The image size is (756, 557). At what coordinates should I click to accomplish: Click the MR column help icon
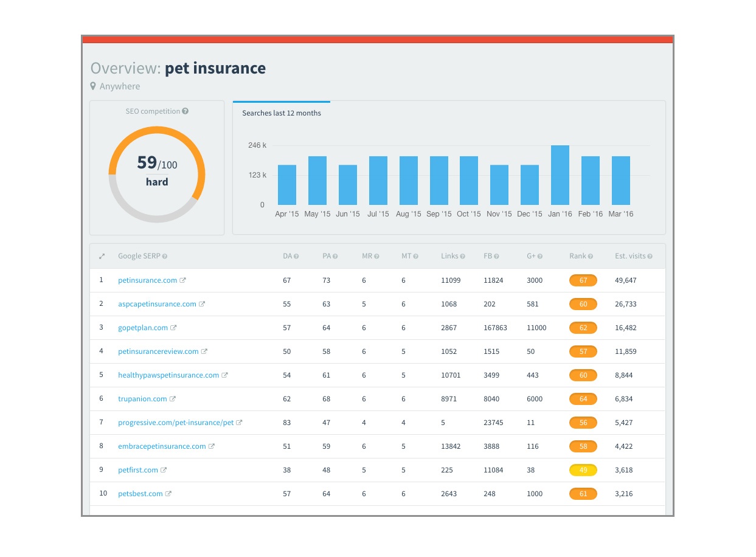tap(376, 257)
